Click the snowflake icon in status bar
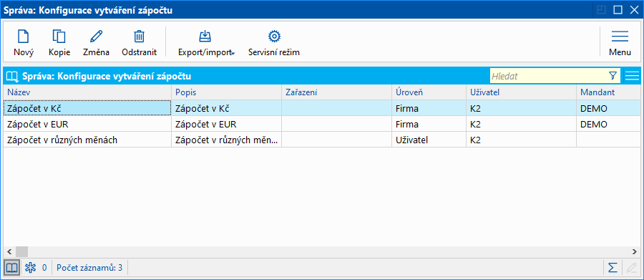 click(30, 269)
